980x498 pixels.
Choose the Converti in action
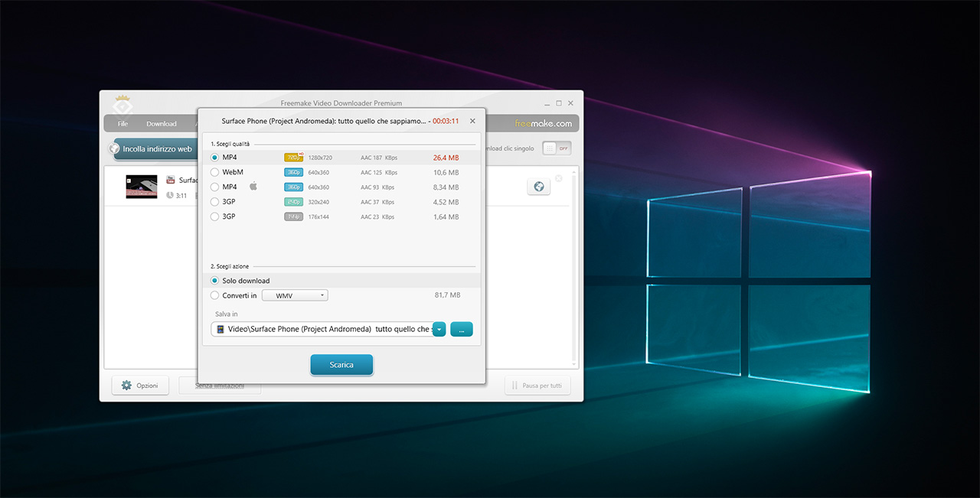pyautogui.click(x=215, y=295)
